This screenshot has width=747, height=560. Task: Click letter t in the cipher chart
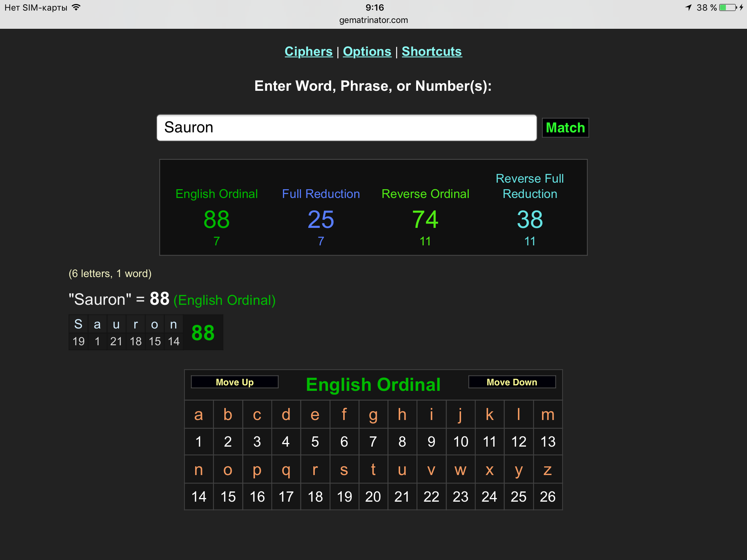373,470
